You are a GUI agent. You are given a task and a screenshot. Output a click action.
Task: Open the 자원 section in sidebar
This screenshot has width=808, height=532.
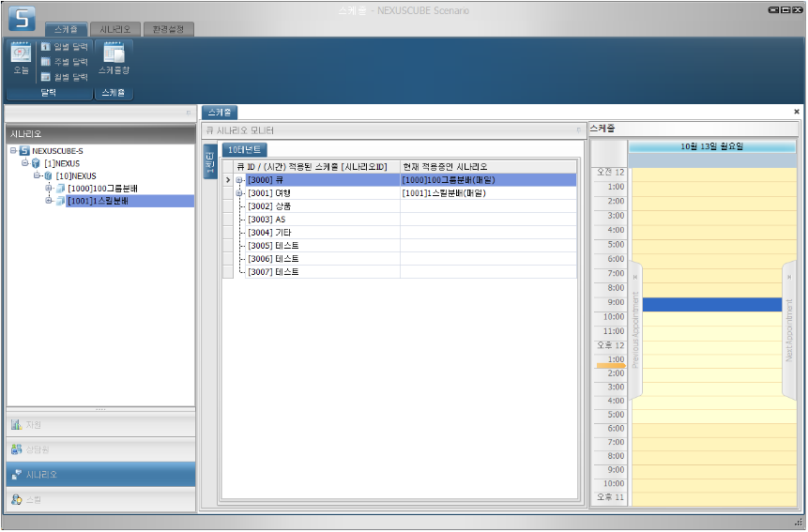(x=101, y=425)
